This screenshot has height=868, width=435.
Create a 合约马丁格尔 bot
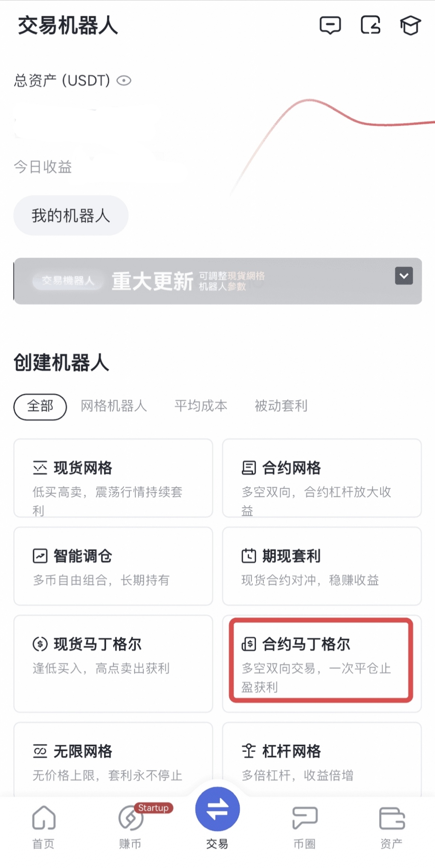click(x=321, y=660)
